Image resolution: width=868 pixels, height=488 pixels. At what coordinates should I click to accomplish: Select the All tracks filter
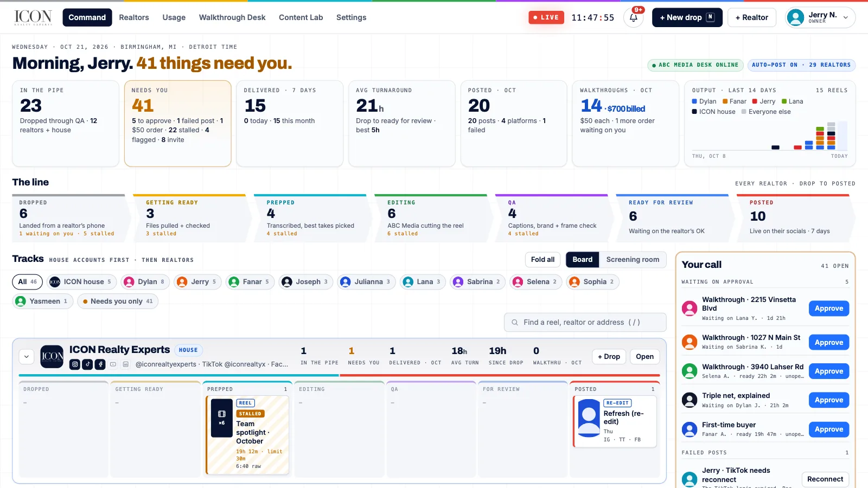(27, 282)
